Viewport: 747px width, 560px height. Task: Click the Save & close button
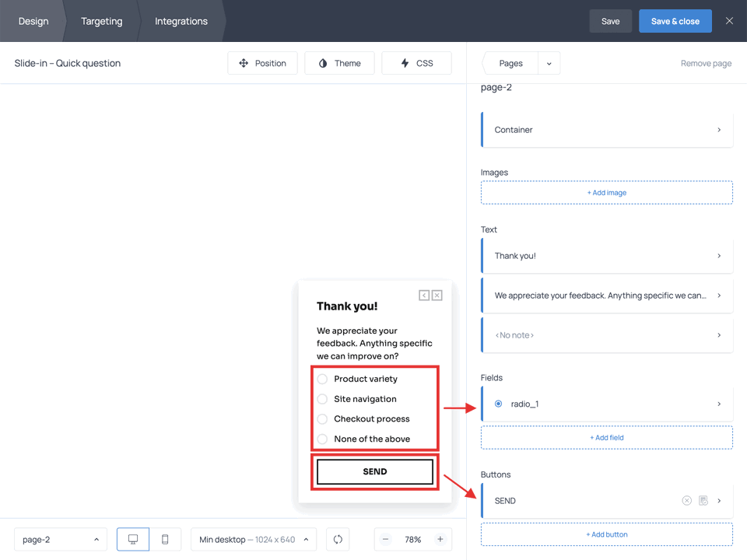click(x=675, y=21)
